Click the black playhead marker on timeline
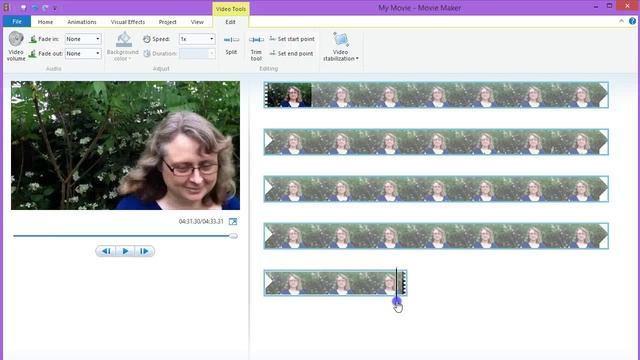Image resolution: width=640 pixels, height=360 pixels. pos(396,285)
